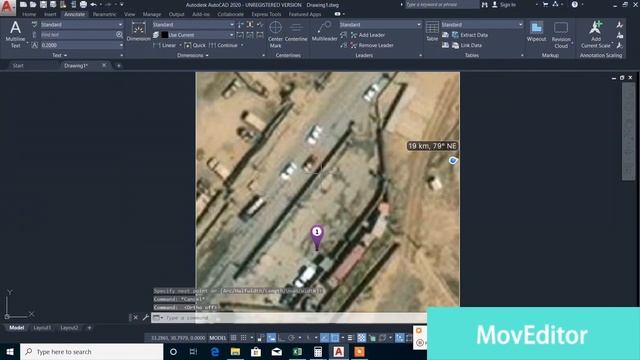Screen dimensions: 640x360
Task: Switch to the Start file tab
Action: [x=18, y=66]
